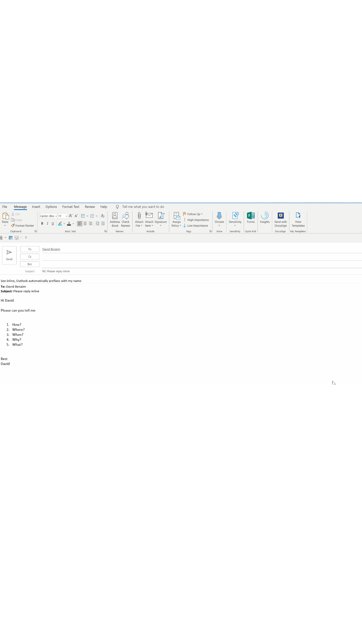
Task: Apply the font color swatch
Action: [x=69, y=223]
